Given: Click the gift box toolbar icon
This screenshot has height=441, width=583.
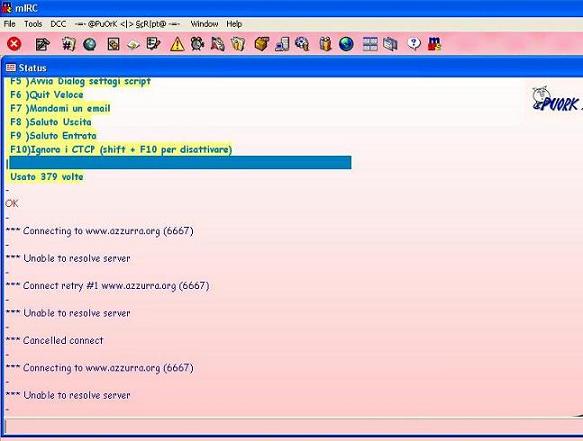Looking at the screenshot, I should tap(325, 44).
